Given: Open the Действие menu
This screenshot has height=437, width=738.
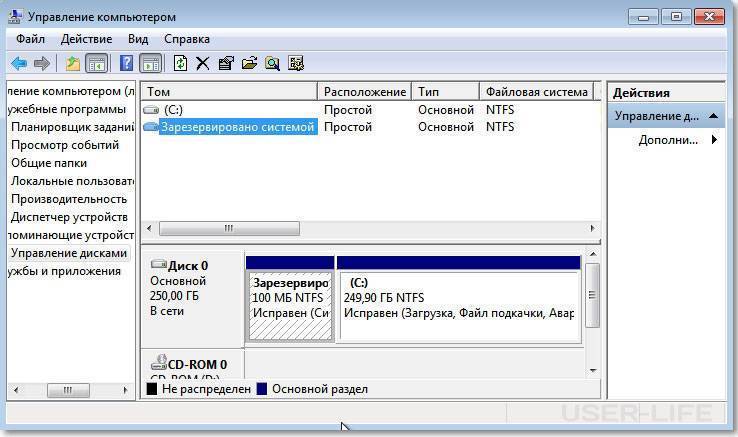Looking at the screenshot, I should (x=87, y=39).
